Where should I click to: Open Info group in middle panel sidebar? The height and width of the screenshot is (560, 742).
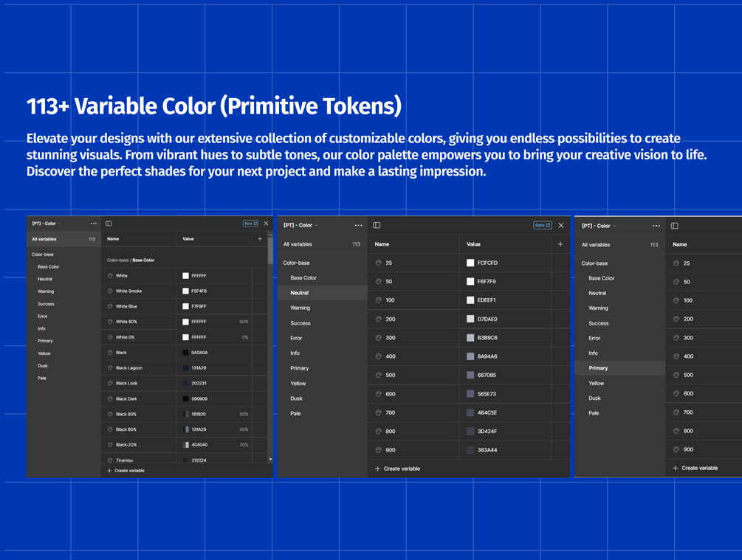pos(295,353)
